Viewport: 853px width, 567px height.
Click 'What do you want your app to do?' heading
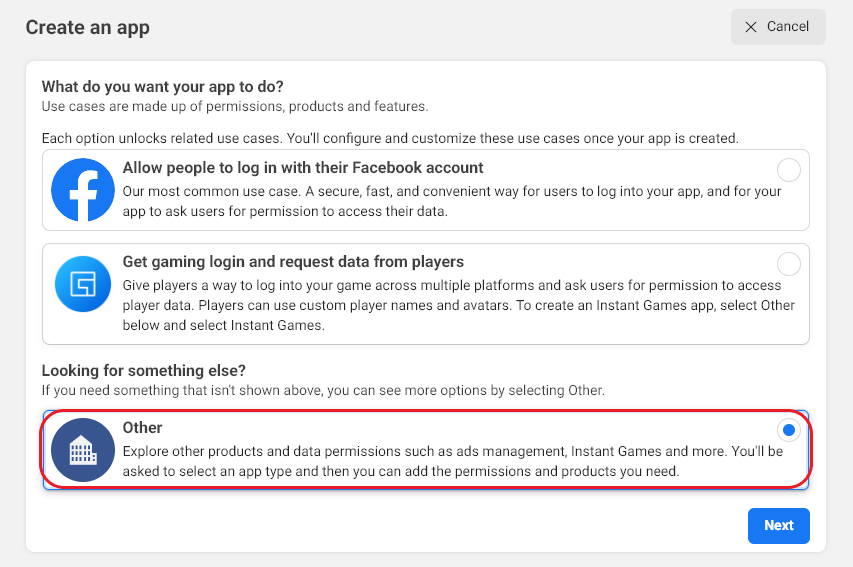(163, 87)
